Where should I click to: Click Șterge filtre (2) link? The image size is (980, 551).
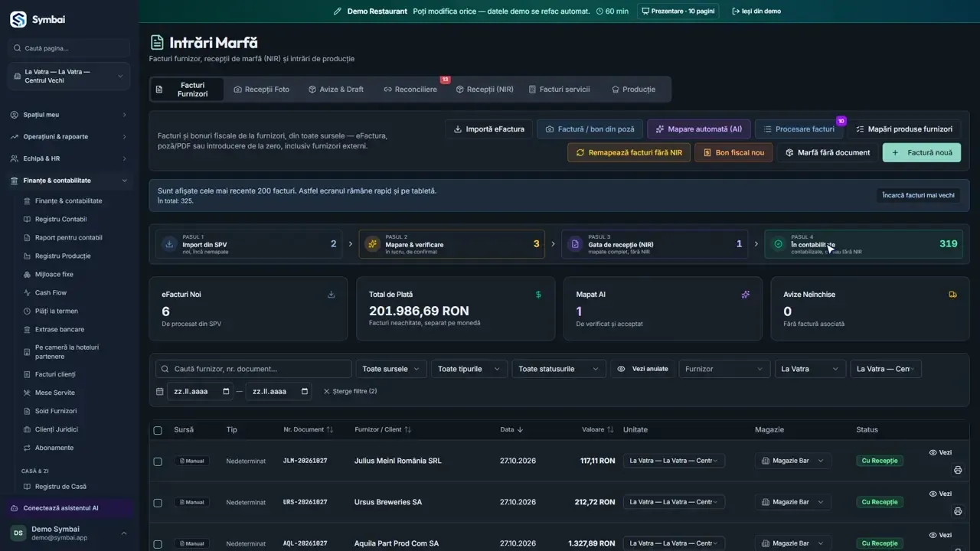coord(350,391)
